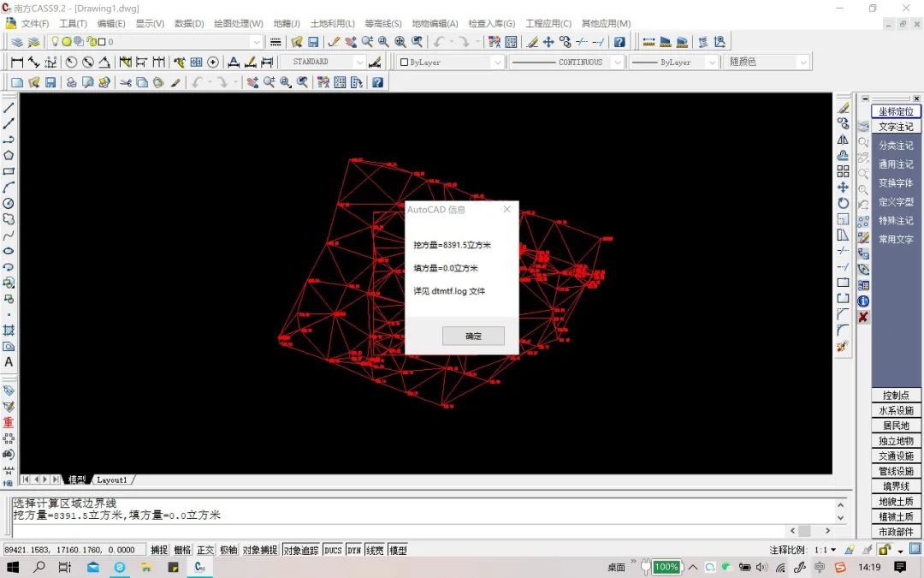
Task: Open 控制点 feature category
Action: click(x=896, y=395)
